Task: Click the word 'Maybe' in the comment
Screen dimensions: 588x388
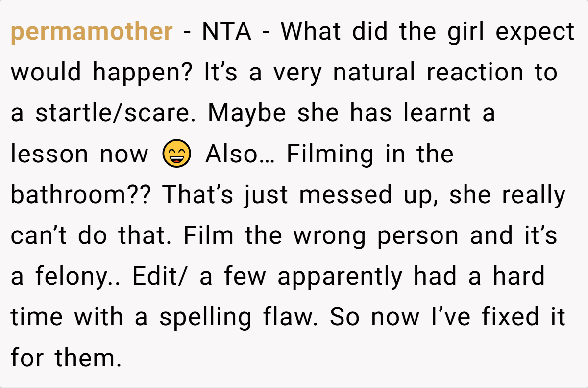Action: tap(246, 114)
